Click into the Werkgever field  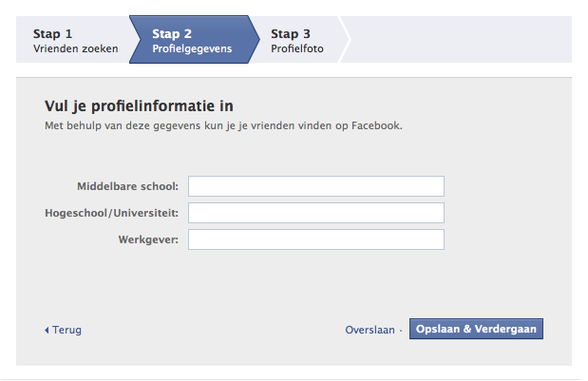point(315,239)
